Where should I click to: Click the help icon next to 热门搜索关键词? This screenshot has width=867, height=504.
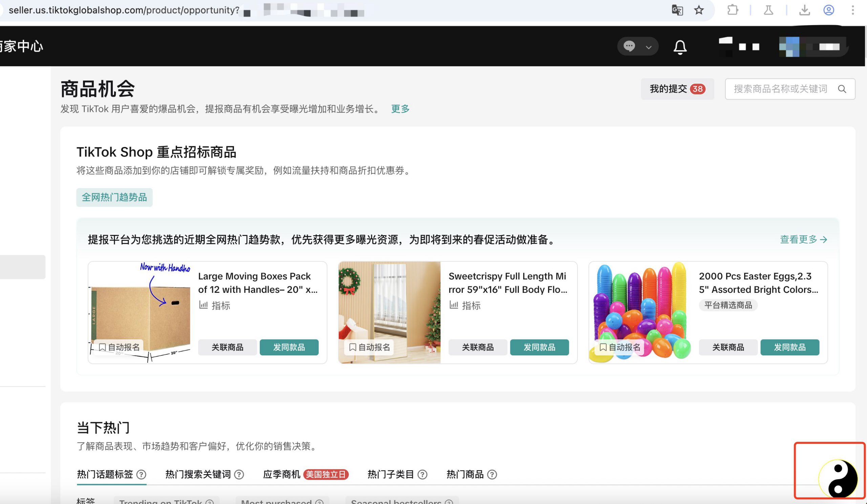coord(239,475)
